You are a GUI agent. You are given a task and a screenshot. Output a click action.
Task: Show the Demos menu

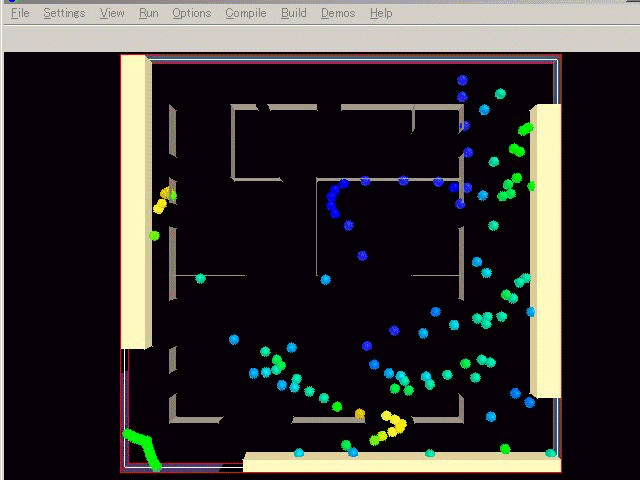pos(338,13)
